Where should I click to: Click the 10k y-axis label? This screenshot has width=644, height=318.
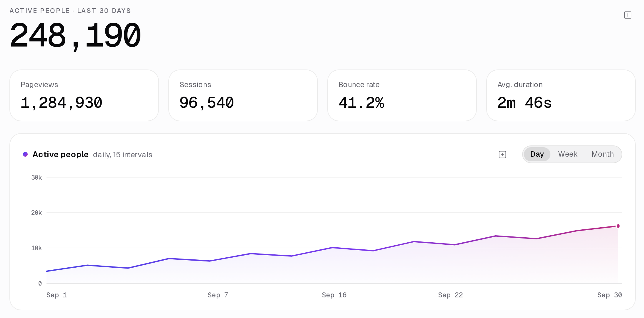(36, 248)
